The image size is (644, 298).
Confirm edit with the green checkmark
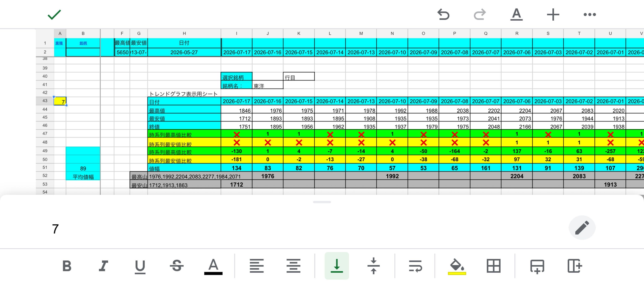(x=54, y=15)
